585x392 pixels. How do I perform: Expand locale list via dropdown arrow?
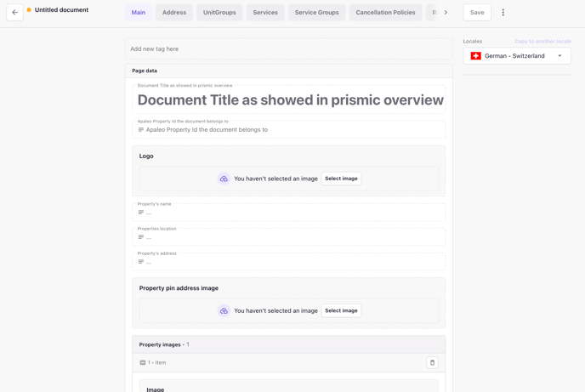click(x=559, y=56)
